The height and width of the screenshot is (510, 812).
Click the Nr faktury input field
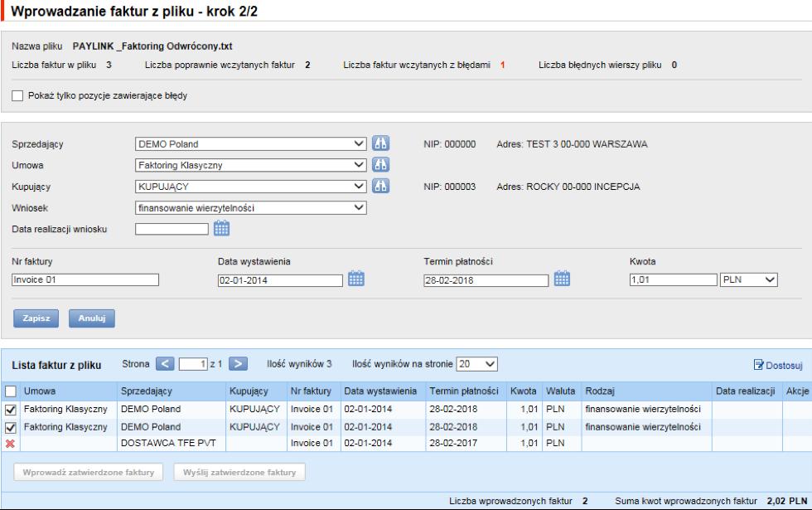point(85,280)
